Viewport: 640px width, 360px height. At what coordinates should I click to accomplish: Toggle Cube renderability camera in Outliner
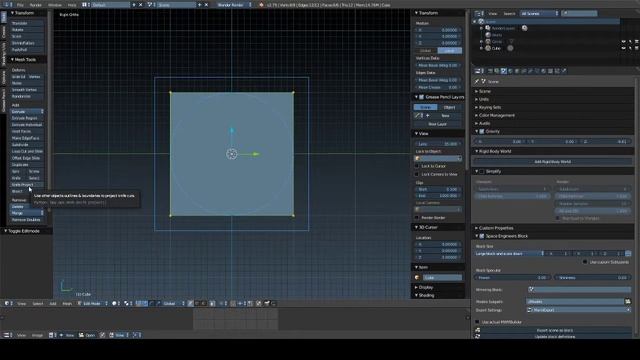coord(636,48)
